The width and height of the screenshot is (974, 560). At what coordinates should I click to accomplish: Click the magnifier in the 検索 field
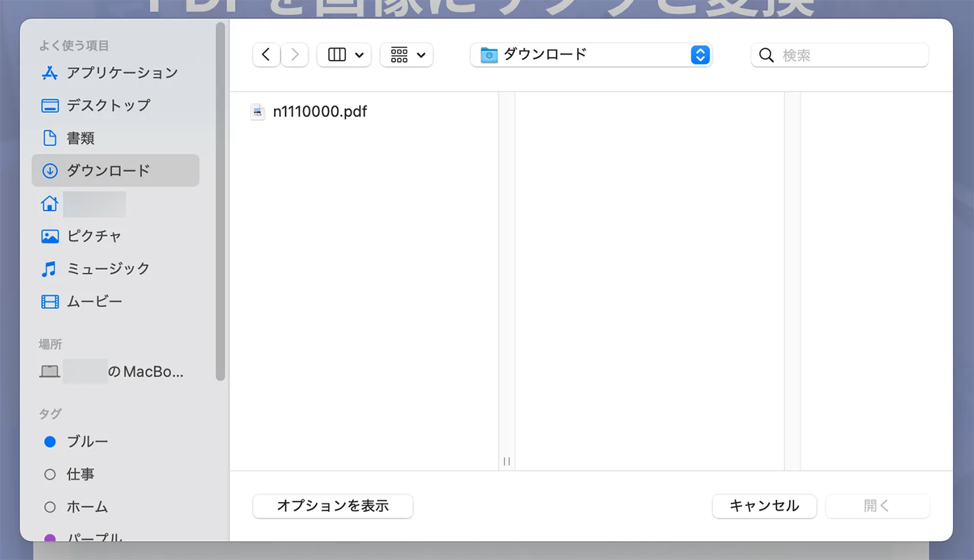point(766,55)
